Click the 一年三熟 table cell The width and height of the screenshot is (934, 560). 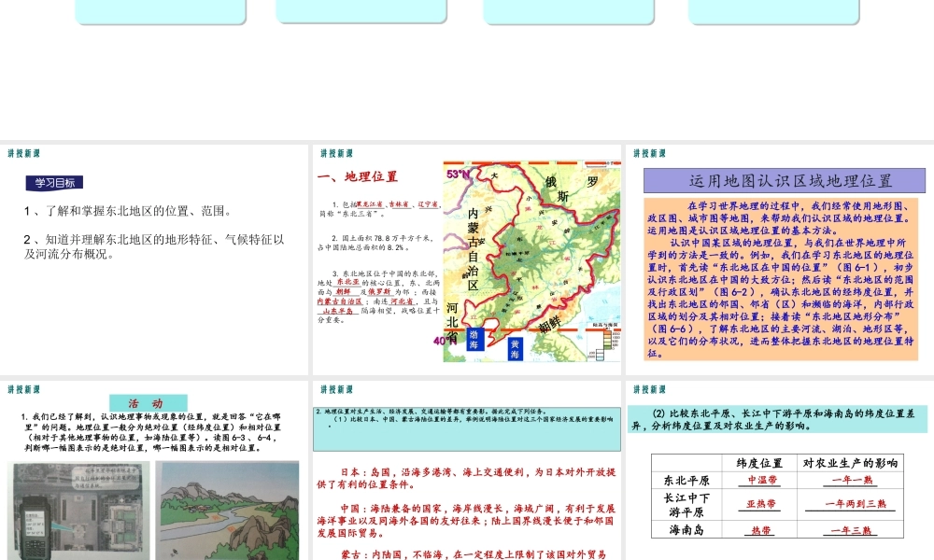pyautogui.click(x=851, y=529)
